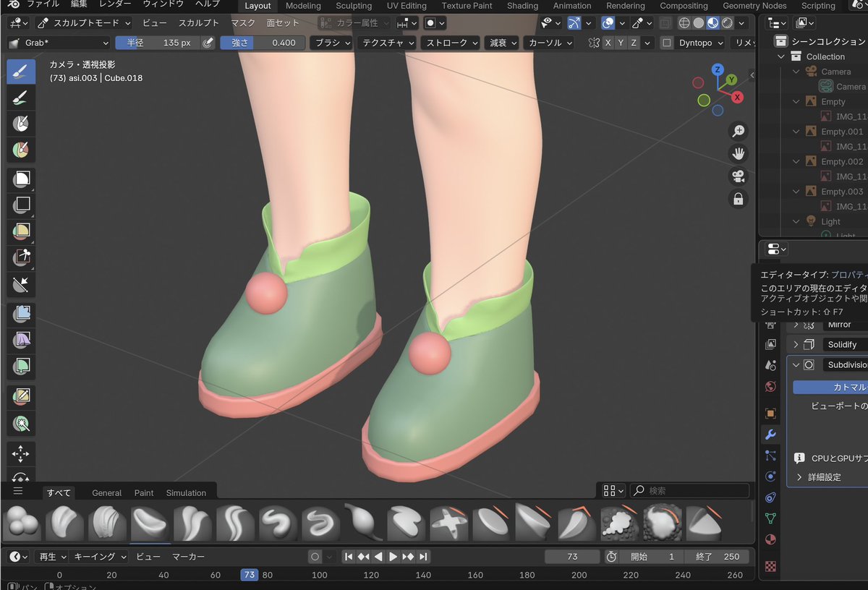Open the マスク menu
This screenshot has width=868, height=590.
pos(243,23)
